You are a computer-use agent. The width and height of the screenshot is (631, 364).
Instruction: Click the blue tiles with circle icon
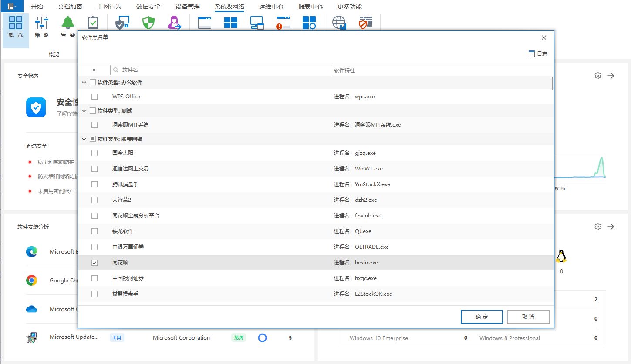coord(309,23)
